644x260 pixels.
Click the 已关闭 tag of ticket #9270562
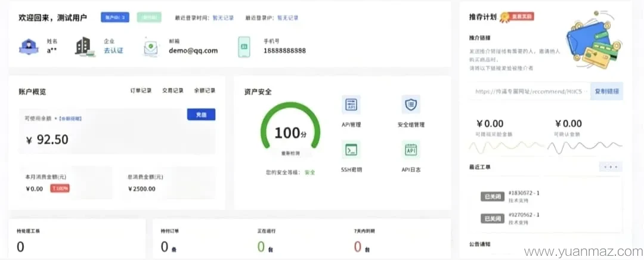pyautogui.click(x=493, y=218)
